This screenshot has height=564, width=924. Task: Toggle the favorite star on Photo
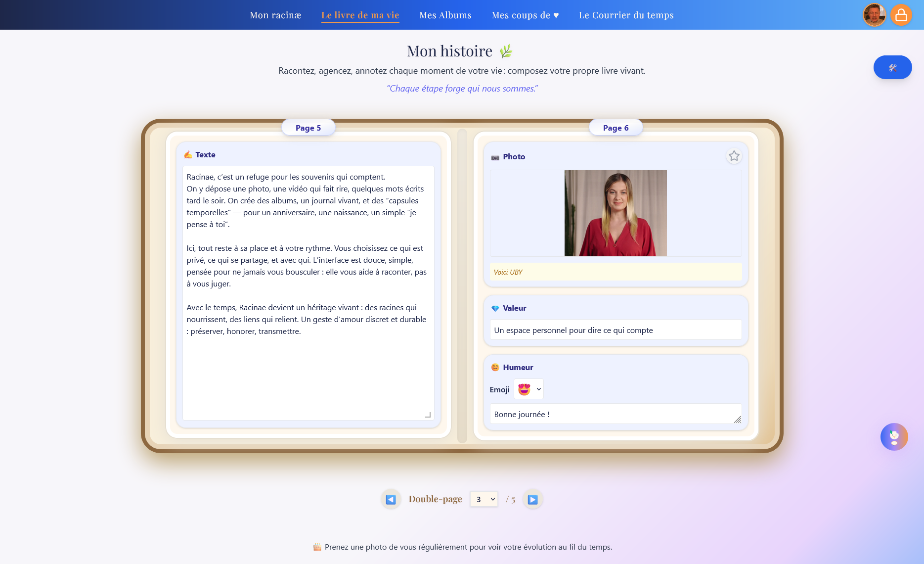[734, 156]
